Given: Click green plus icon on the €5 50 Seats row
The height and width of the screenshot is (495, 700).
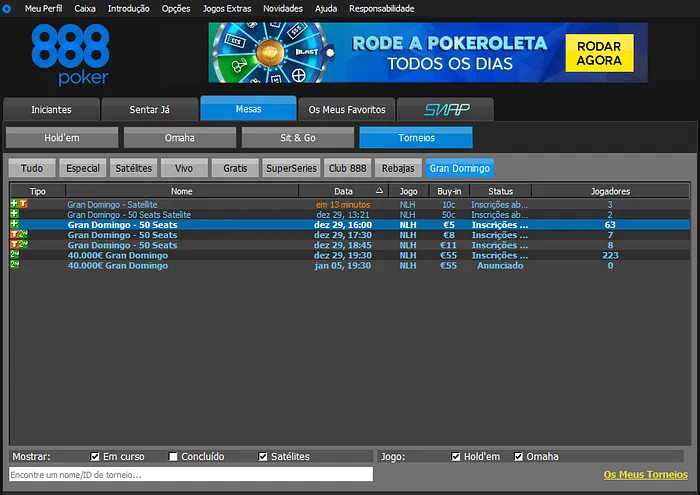Looking at the screenshot, I should click(x=14, y=224).
